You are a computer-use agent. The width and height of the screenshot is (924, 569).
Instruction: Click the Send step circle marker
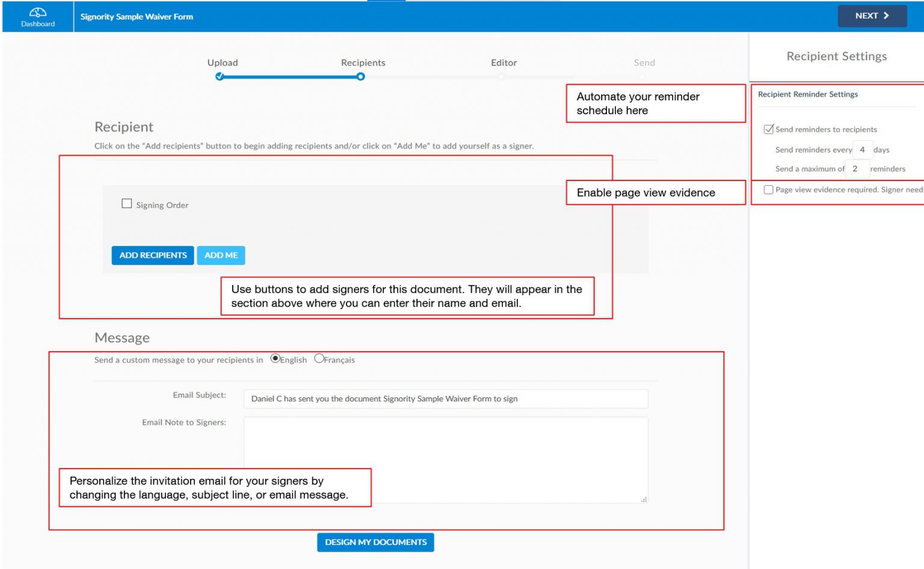642,76
